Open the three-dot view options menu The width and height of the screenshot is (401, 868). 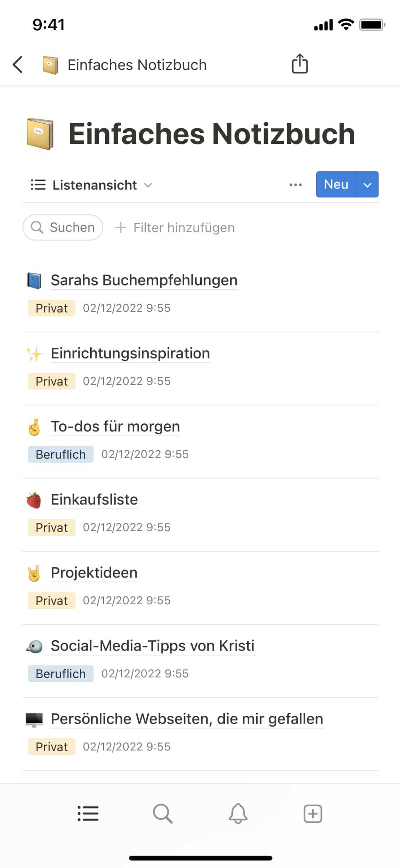click(295, 185)
